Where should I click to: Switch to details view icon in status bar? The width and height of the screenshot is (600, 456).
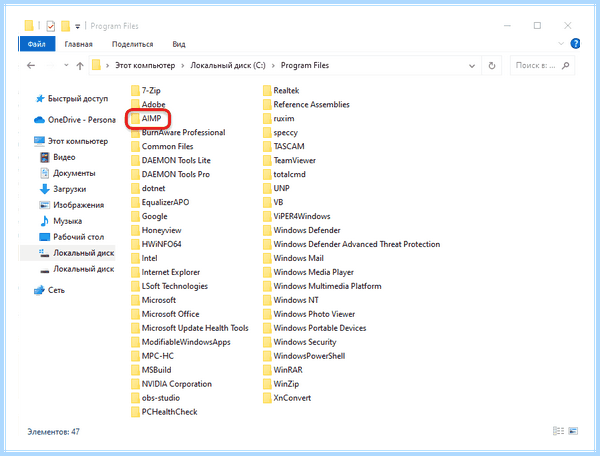coord(558,431)
